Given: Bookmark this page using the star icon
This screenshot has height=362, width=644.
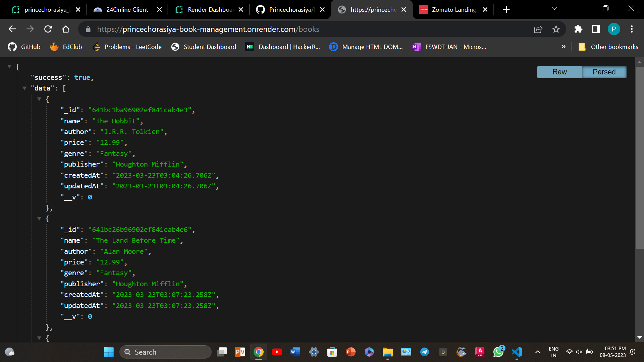Looking at the screenshot, I should point(556,29).
